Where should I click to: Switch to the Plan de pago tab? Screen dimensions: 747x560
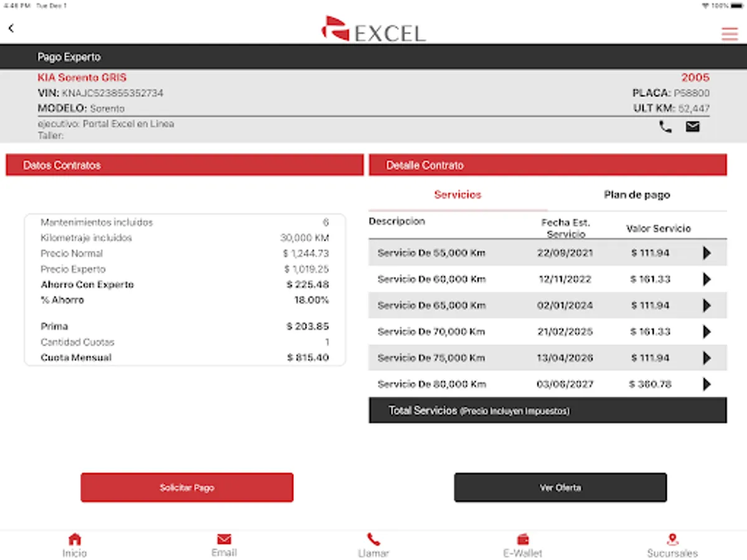click(637, 195)
